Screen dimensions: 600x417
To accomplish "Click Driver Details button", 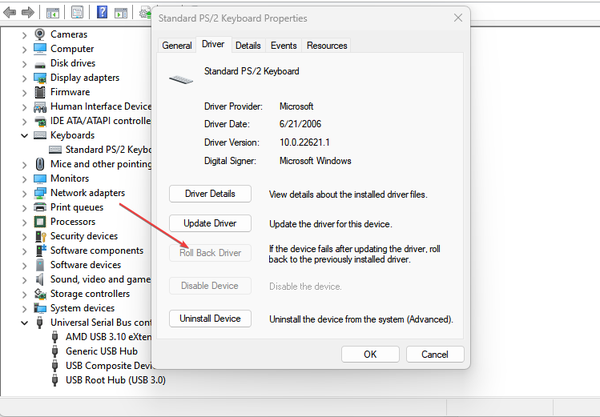I will 210,193.
